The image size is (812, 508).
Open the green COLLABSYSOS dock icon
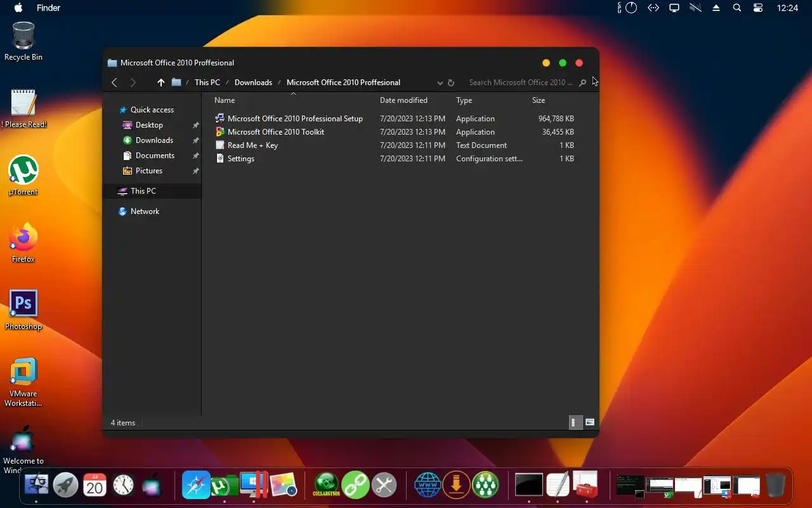(x=326, y=486)
